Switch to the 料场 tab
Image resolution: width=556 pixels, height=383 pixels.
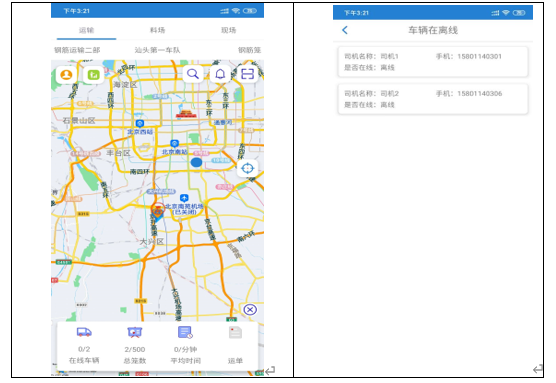pyautogui.click(x=157, y=30)
